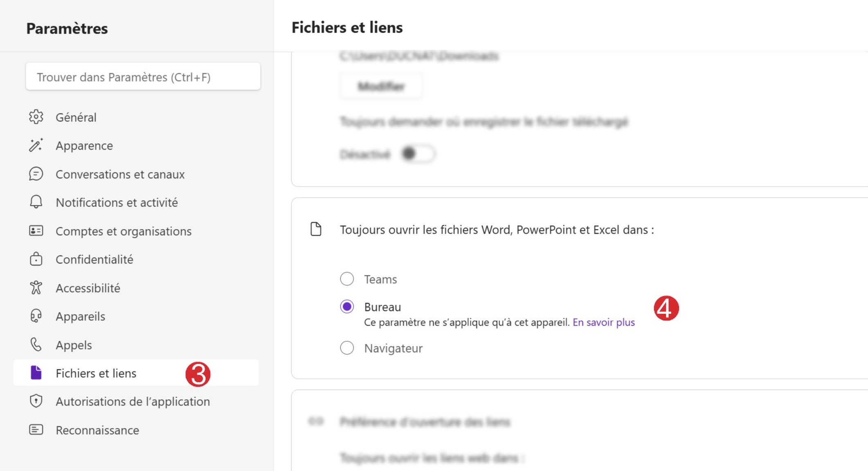Click the Modifier download location button

381,86
